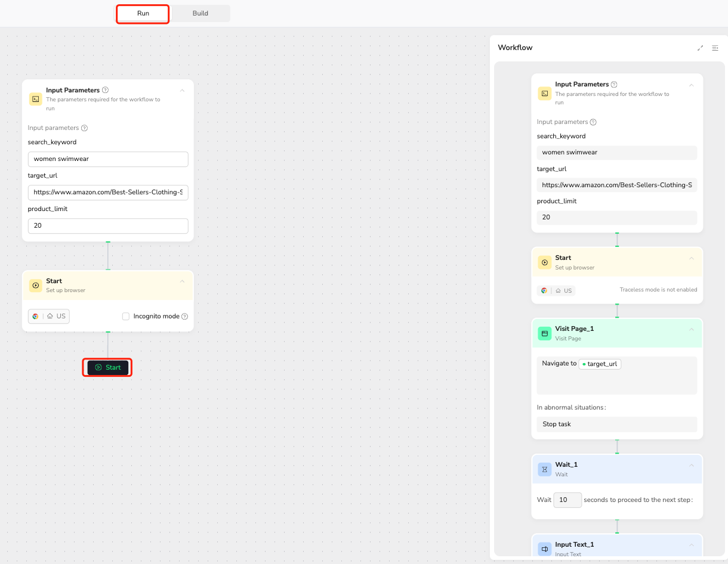
Task: Open the Chrome US browser selector on canvas
Action: coord(49,317)
